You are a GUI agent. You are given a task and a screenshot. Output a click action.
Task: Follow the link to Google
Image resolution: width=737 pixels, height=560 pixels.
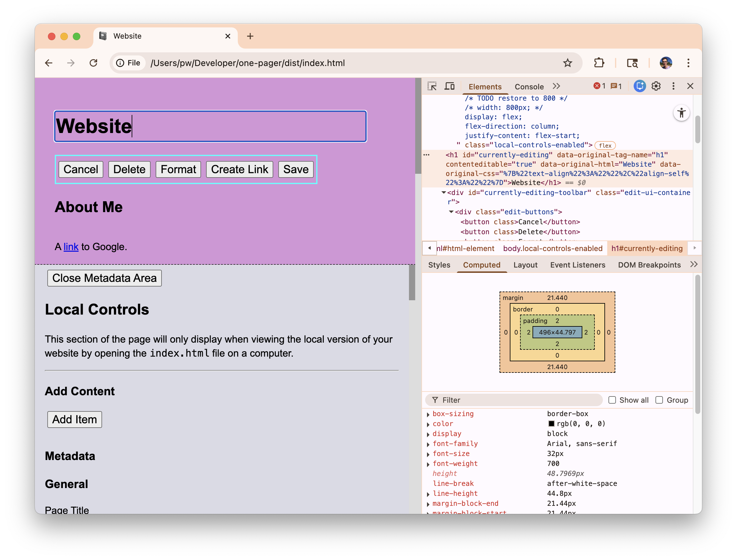pos(71,247)
